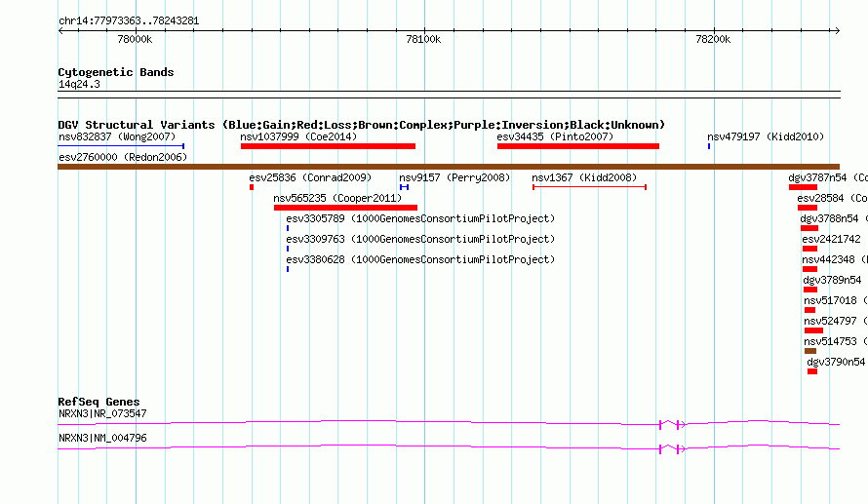Open the dgv3789n54 variant label
The height and width of the screenshot is (504, 868).
coord(832,280)
